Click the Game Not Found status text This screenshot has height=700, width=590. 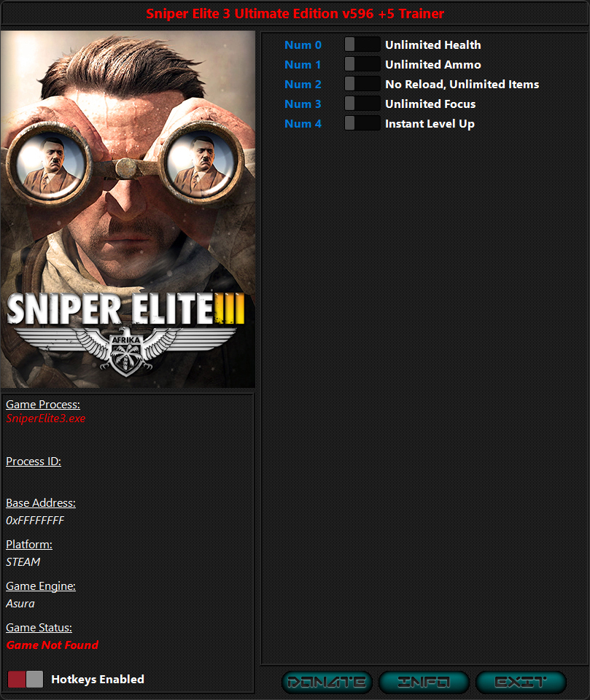point(53,645)
